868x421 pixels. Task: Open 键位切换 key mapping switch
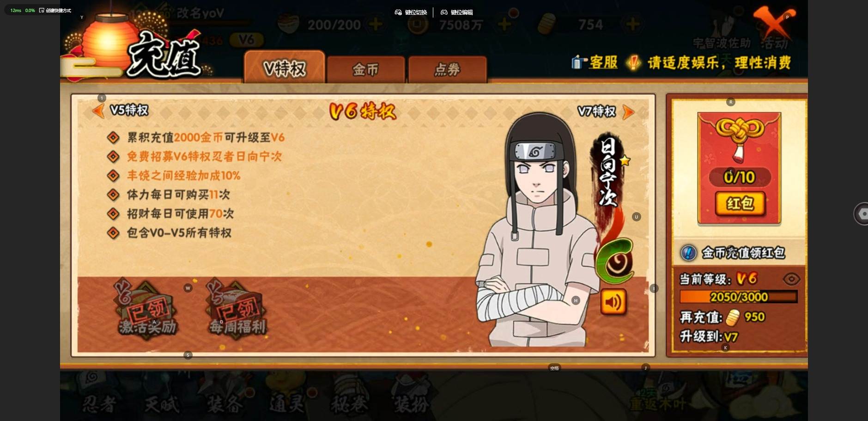click(x=411, y=12)
